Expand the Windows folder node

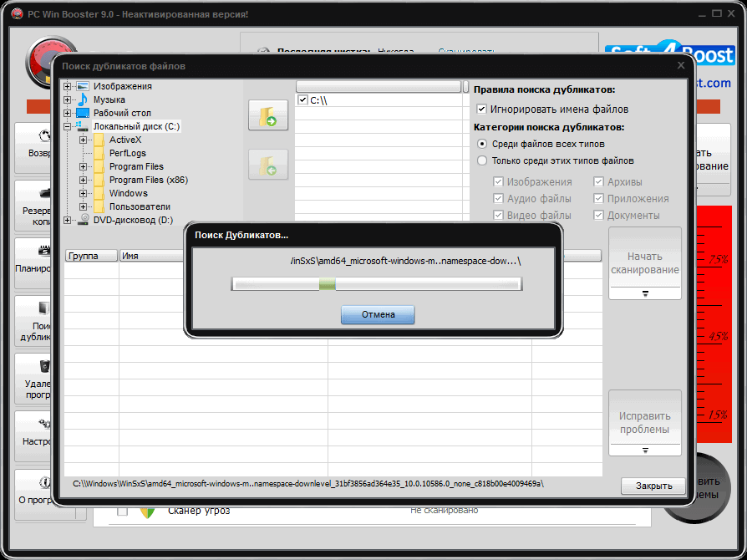(84, 193)
